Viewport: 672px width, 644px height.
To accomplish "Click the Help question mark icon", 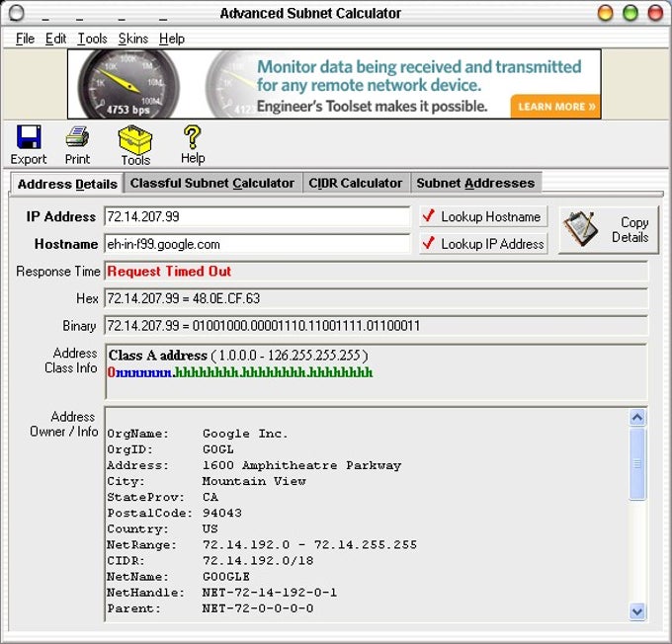I will [x=192, y=137].
